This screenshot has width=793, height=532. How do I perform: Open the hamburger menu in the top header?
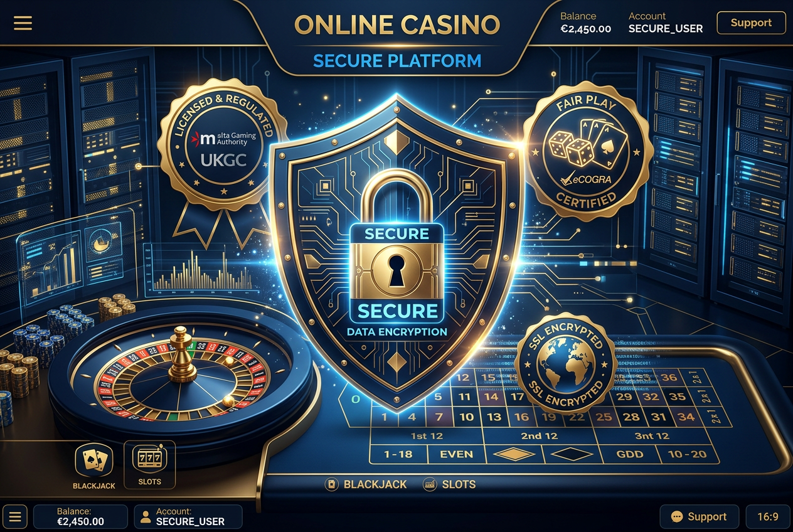tap(23, 23)
